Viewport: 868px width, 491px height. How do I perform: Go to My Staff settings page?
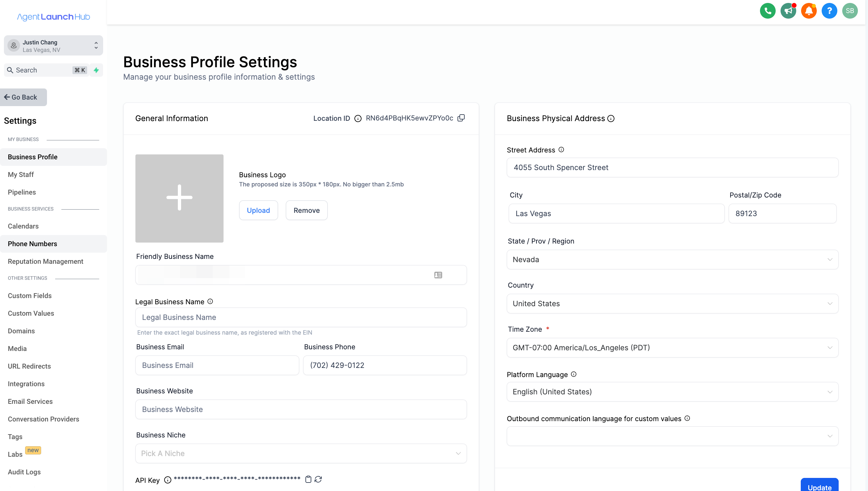(x=21, y=174)
